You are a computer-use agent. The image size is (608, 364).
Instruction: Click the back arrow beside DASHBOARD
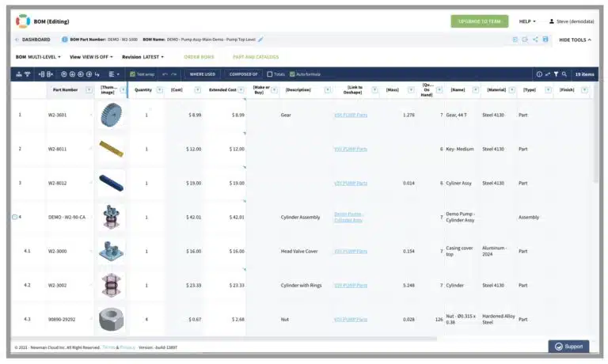point(17,40)
